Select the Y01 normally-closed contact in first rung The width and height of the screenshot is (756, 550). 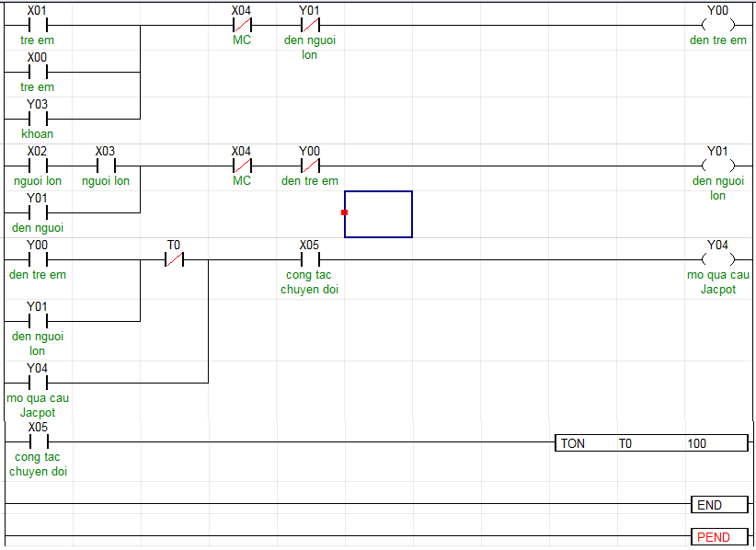click(310, 25)
